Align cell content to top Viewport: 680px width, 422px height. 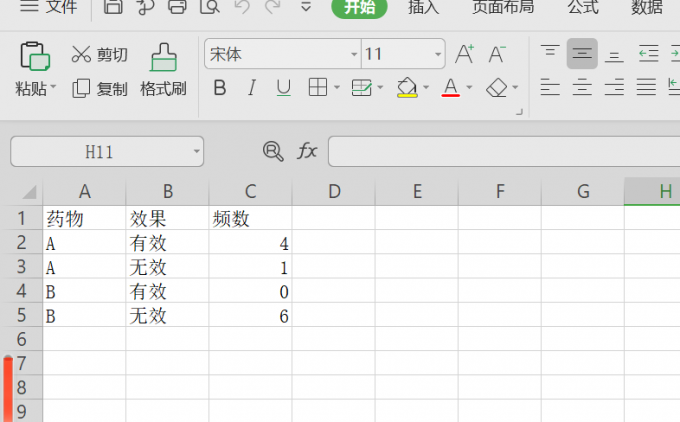[x=550, y=53]
